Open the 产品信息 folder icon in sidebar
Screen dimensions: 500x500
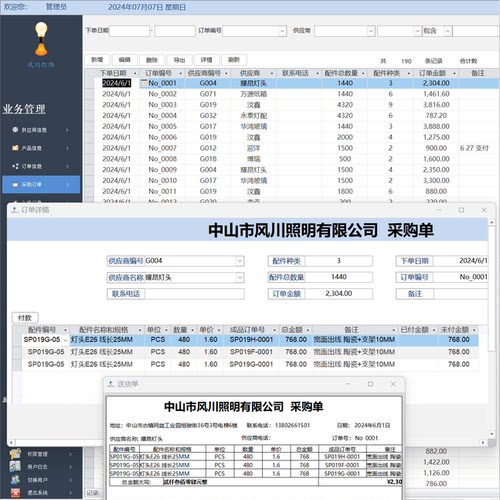15,148
